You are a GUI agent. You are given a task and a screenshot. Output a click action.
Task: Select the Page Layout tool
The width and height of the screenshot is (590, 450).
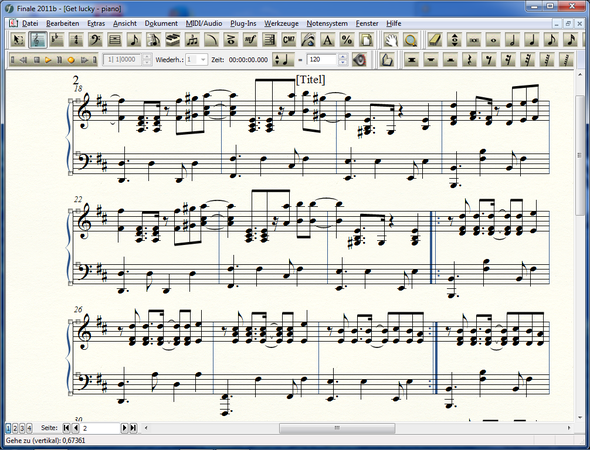click(366, 40)
